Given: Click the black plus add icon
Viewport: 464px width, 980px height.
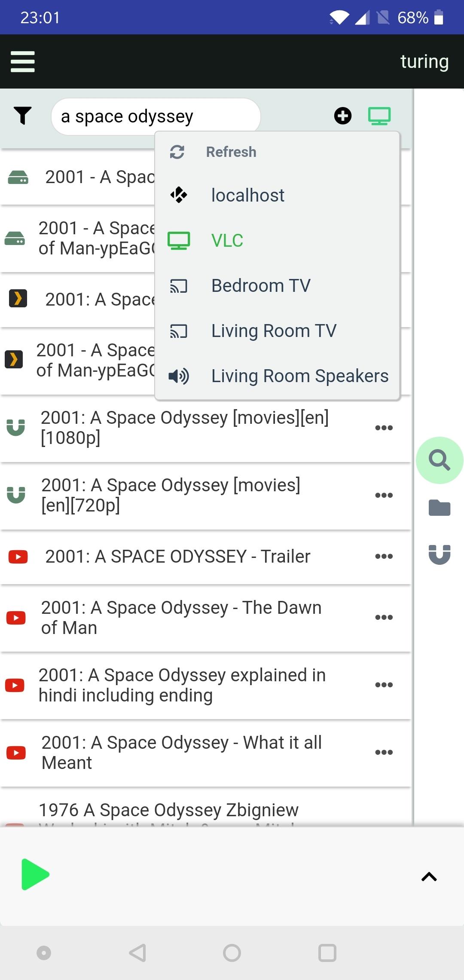Looking at the screenshot, I should click(x=342, y=116).
